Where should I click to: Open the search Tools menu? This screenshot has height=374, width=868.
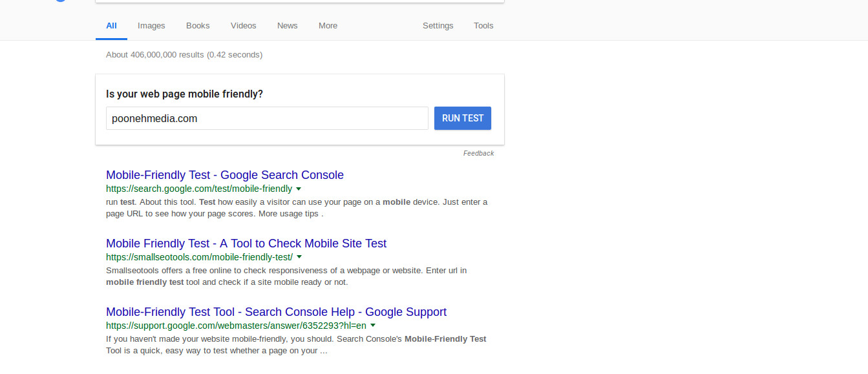coord(483,26)
